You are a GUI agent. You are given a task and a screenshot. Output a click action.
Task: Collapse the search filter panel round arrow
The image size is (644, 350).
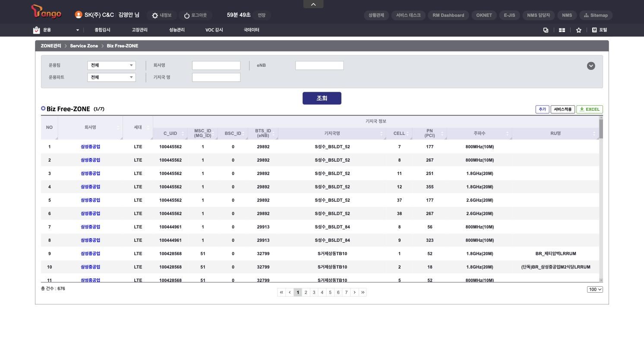click(591, 66)
